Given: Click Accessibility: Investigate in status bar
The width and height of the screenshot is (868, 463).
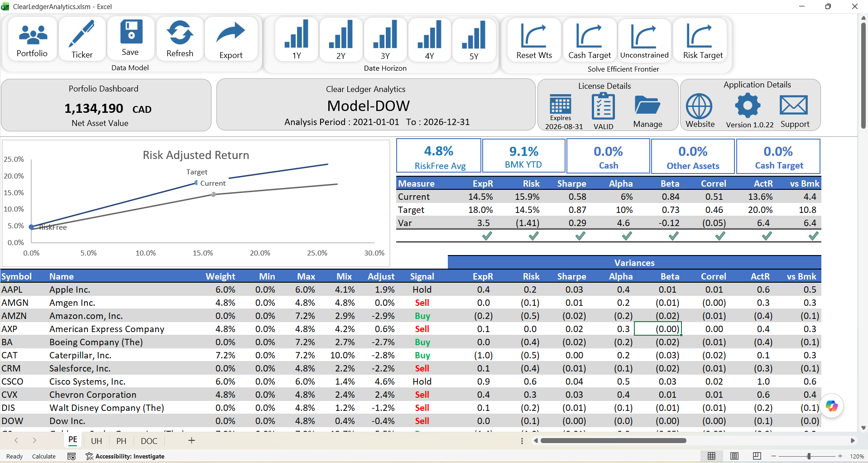Looking at the screenshot, I should (125, 456).
